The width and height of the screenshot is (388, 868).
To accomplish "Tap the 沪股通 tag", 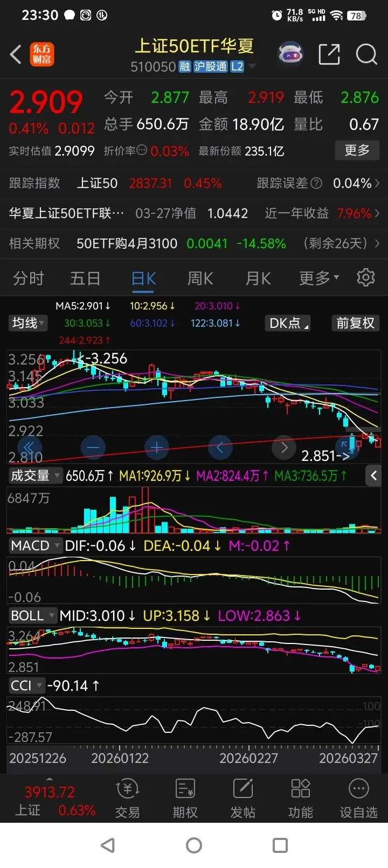I will 211,67.
